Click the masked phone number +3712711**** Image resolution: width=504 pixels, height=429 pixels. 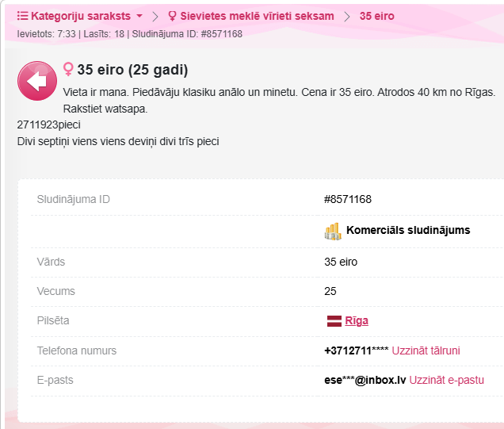(x=357, y=350)
